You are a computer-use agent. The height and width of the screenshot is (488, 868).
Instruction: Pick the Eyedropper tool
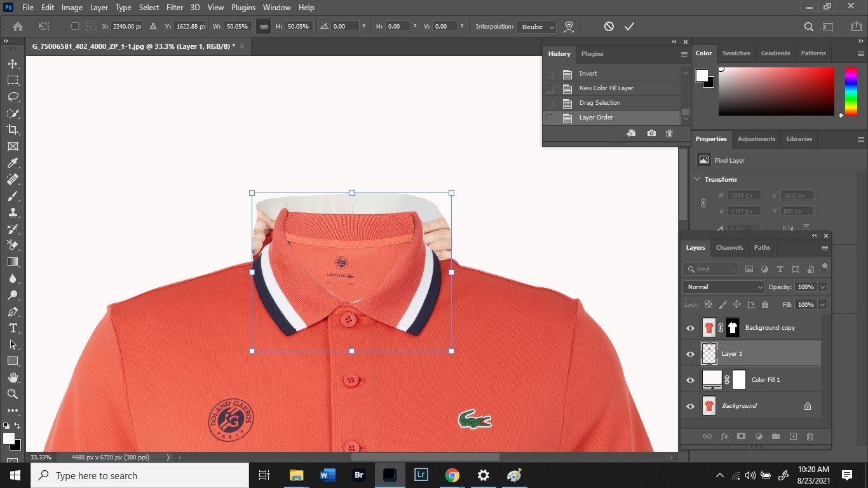pyautogui.click(x=13, y=163)
